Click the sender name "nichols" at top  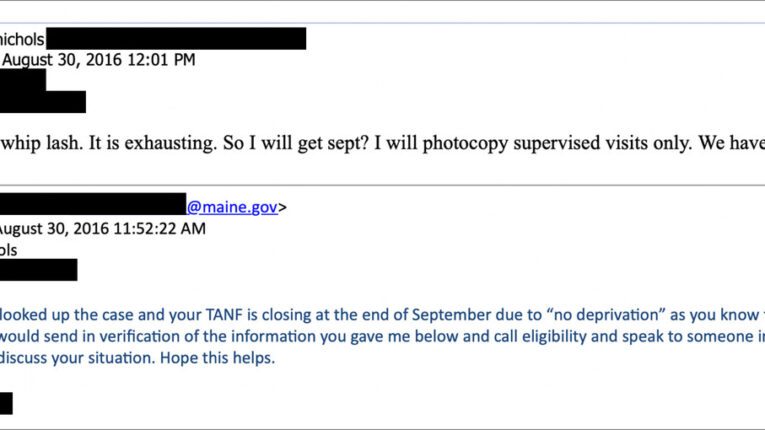point(22,39)
